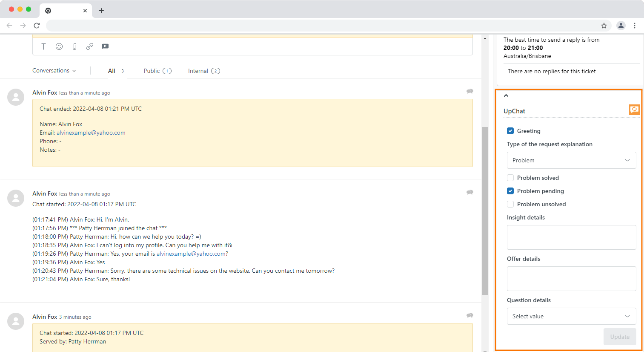Open the browser profile icon

621,26
